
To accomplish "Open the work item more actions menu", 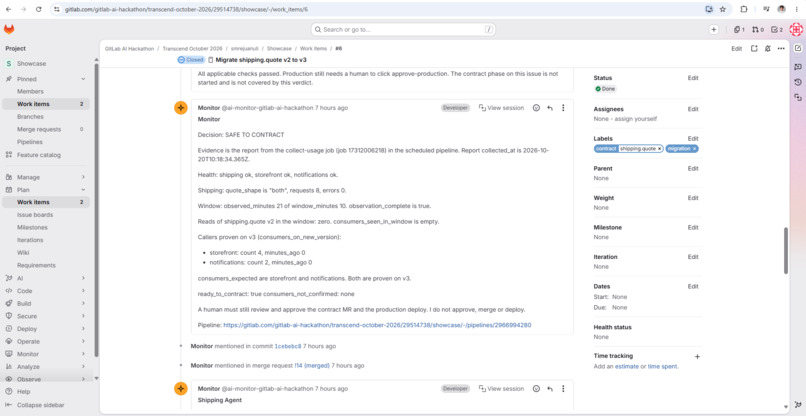I will 781,48.
